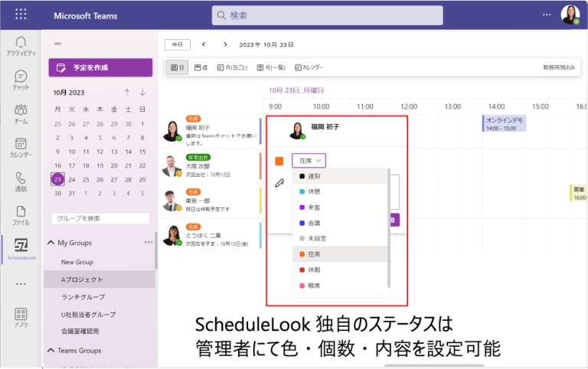Image resolution: width=588 pixels, height=369 pixels.
Task: Collapse the Teams Groups section
Action: pos(51,351)
